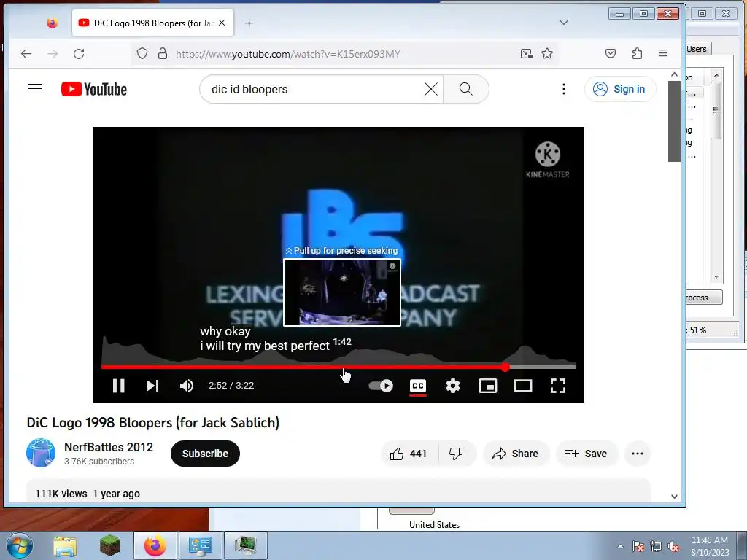Viewport: 747px width, 560px height.
Task: Select the Users tab in background window
Action: tap(697, 49)
